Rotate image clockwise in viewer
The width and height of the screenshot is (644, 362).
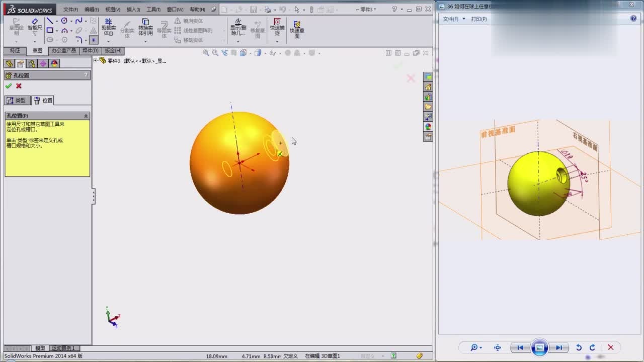coord(592,347)
